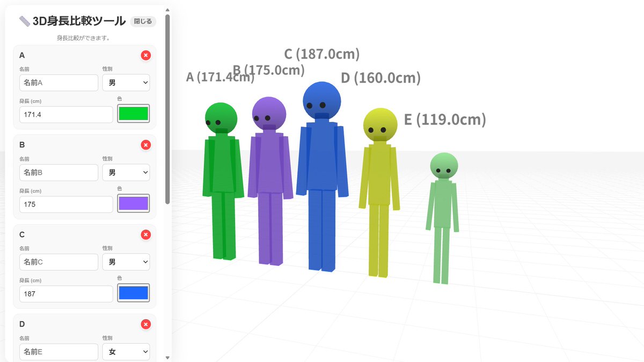Click the height field showing 187

pos(66,293)
